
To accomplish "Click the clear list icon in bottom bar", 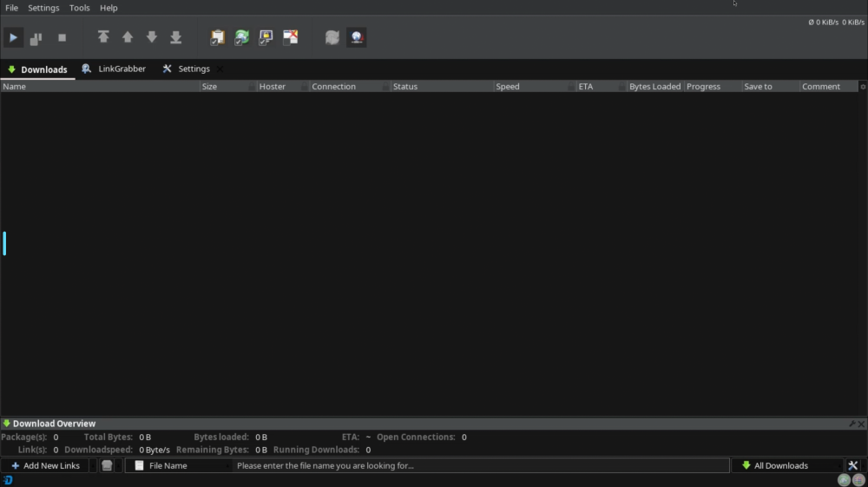I will coord(107,465).
